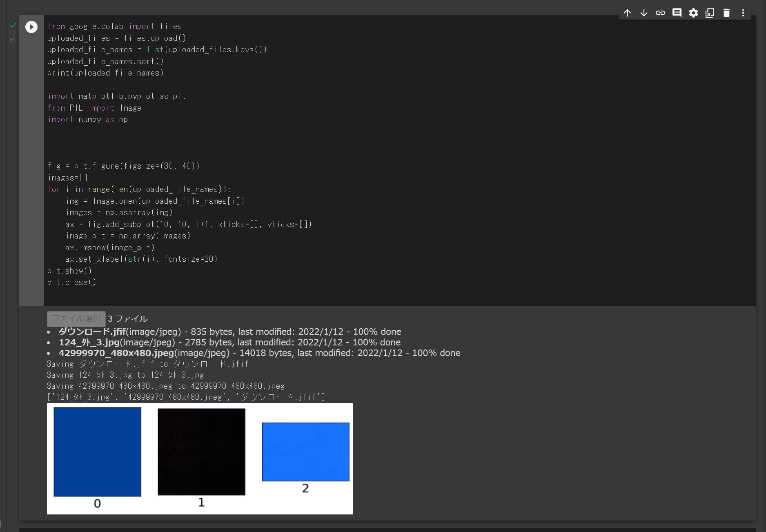
Task: Click the Saving 124_外_3.jpg output line
Action: [x=125, y=374]
